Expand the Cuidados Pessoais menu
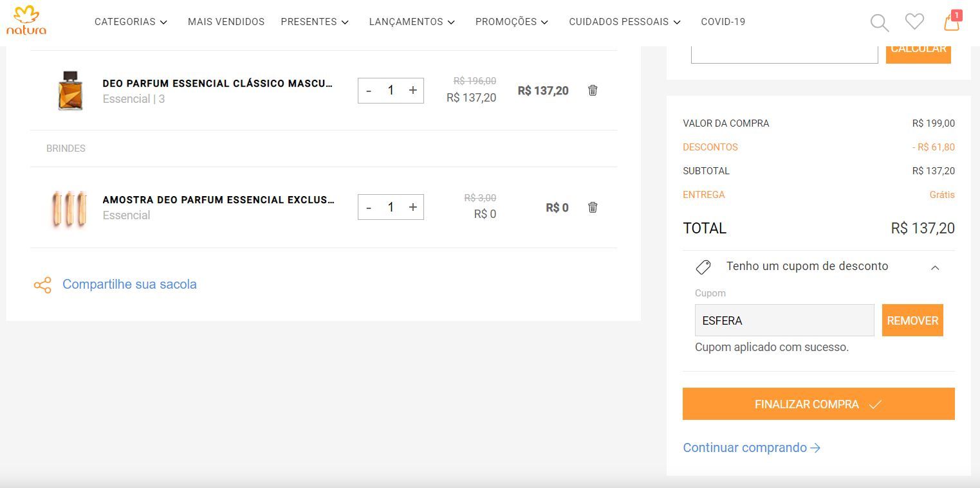980x488 pixels. click(x=625, y=22)
